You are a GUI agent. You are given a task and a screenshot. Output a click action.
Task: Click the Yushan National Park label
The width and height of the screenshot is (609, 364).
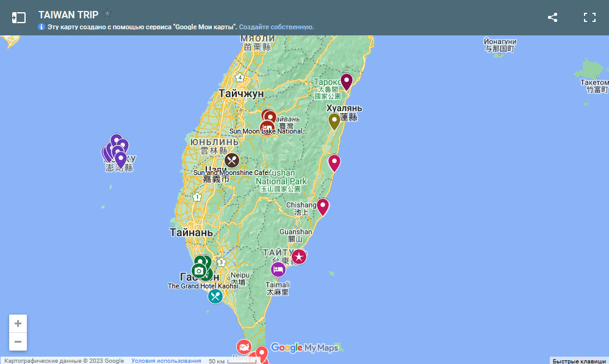point(281,181)
